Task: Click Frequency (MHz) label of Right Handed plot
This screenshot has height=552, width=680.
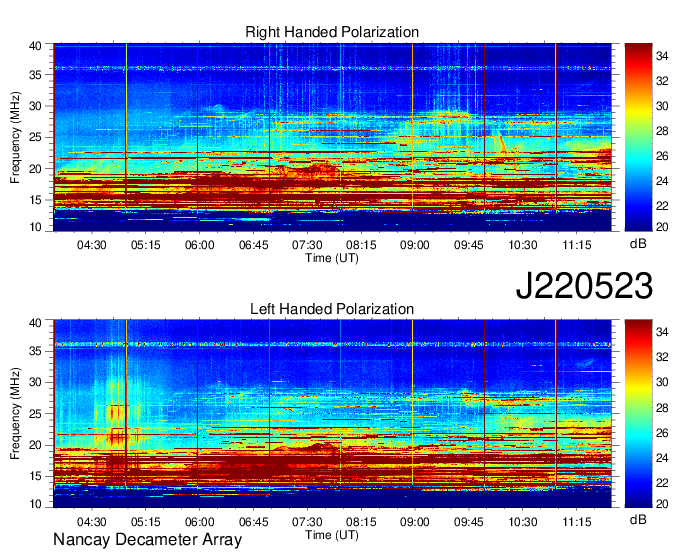Action: tap(15, 137)
